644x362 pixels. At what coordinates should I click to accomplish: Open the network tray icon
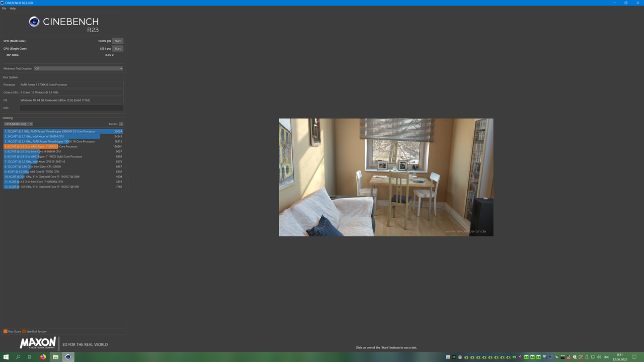(593, 357)
